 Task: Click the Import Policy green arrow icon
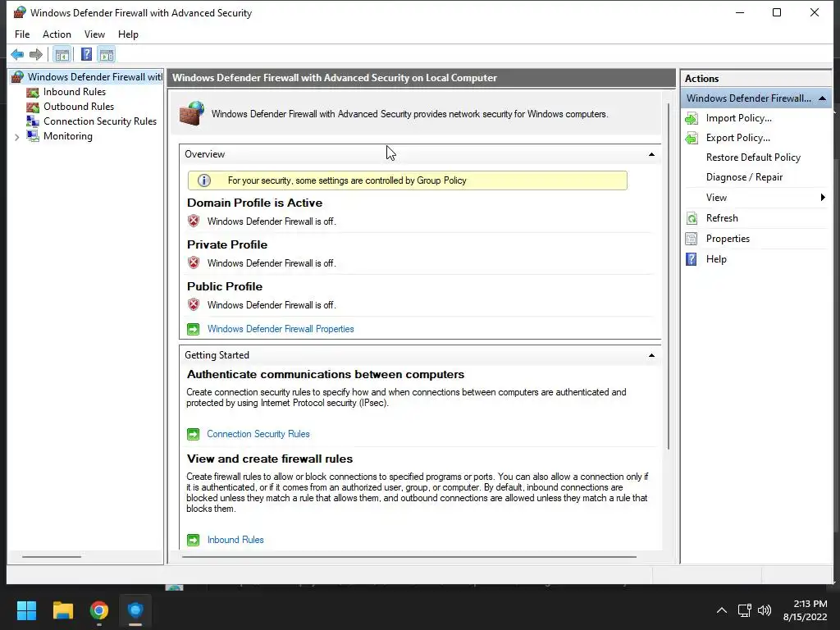click(x=692, y=118)
